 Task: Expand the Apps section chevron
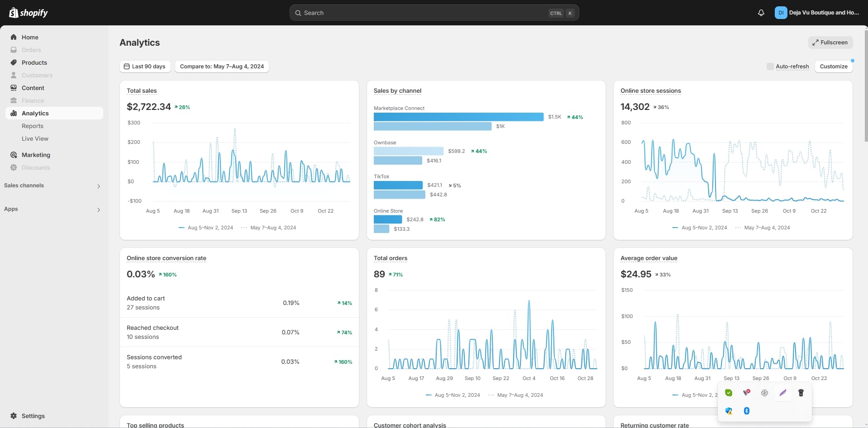[98, 209]
